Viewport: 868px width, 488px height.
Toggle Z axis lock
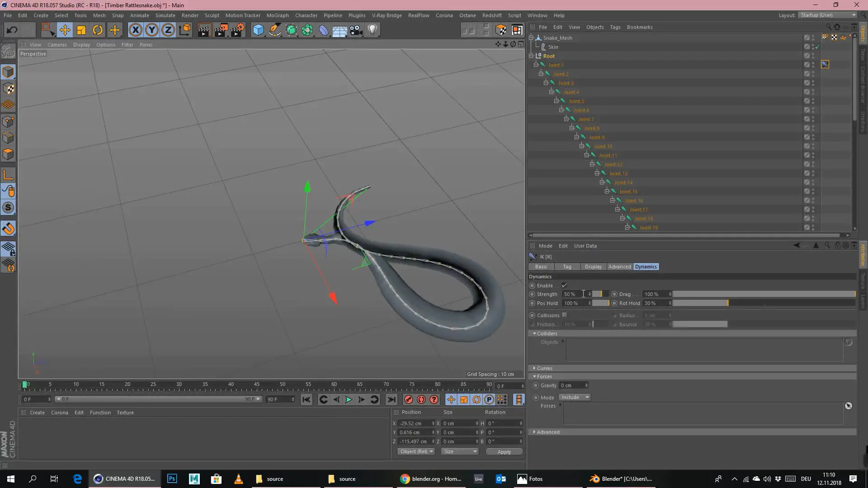pos(168,30)
